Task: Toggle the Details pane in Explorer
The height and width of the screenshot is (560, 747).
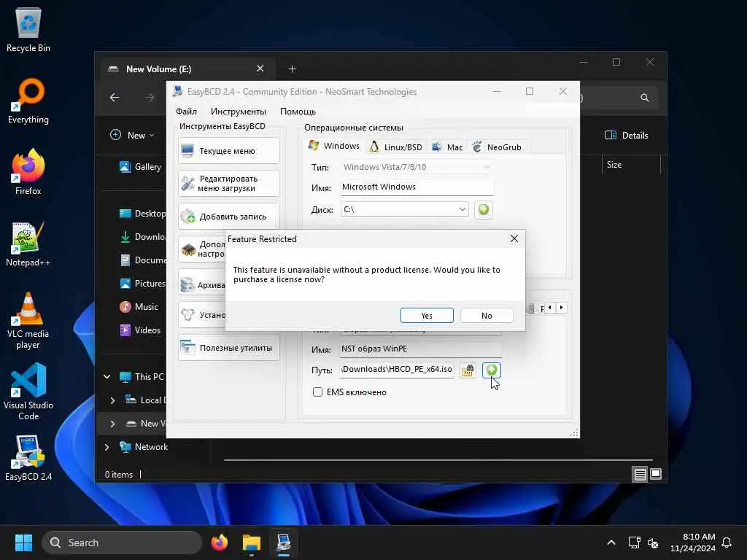Action: pos(626,135)
